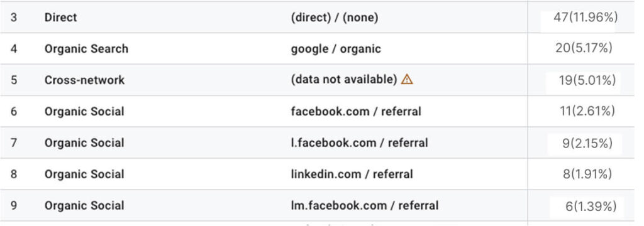Viewport: 644px width, 226px height.
Task: Select (direct) / (none) source medium
Action: click(x=335, y=18)
